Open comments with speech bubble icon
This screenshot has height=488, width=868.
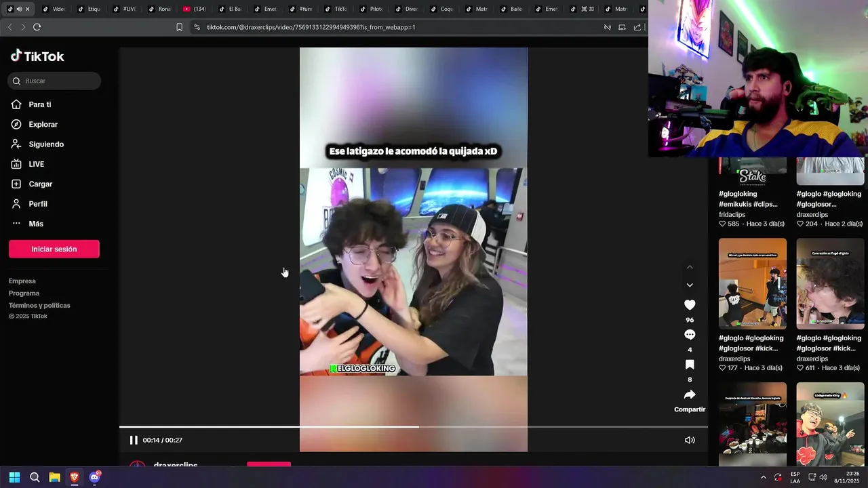coord(690,335)
